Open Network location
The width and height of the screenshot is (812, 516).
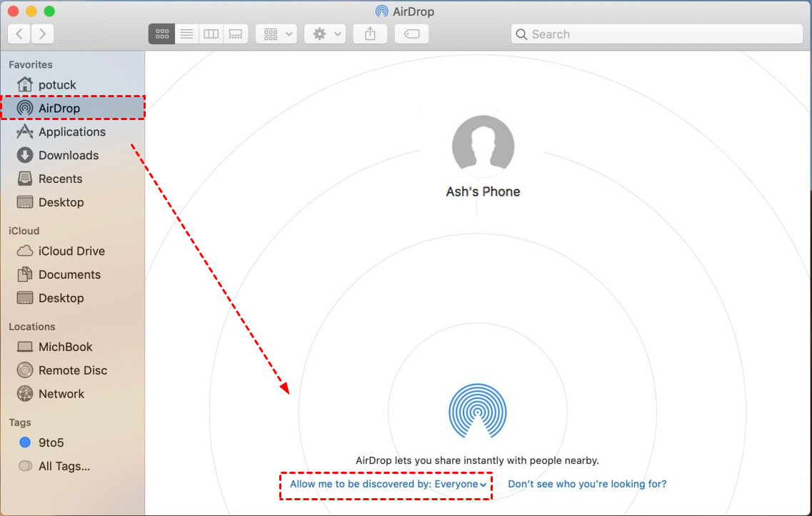coord(73,394)
